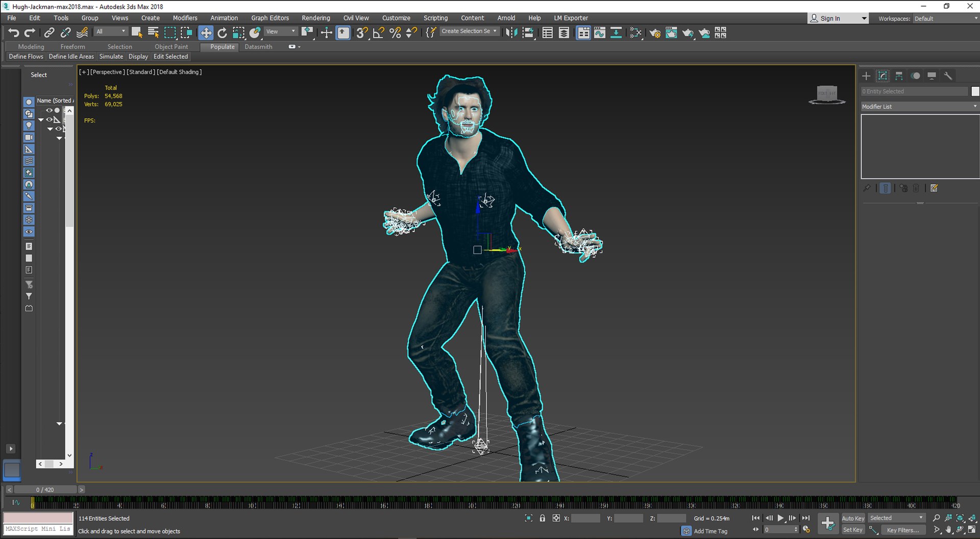Open the Modifiers menu

[185, 18]
